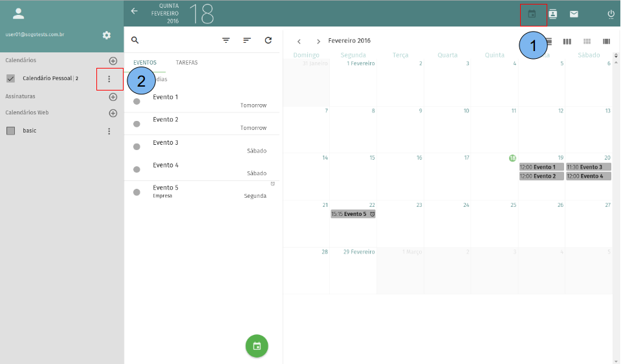Screen dimensions: 621x364
Task: Open the Mail envelope icon
Action: click(574, 14)
